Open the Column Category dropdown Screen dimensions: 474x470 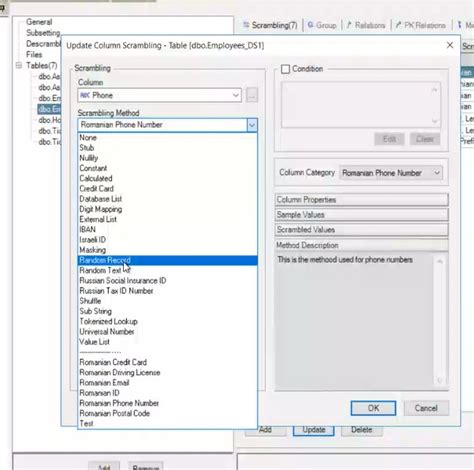pos(391,173)
